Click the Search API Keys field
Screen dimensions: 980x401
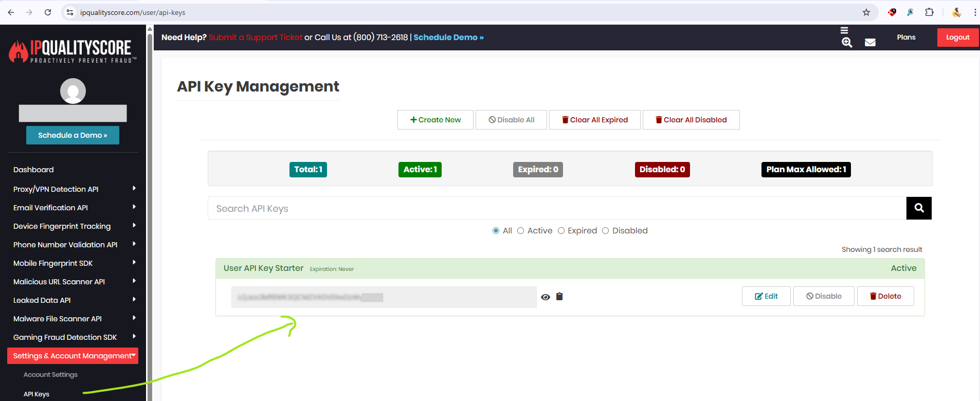point(556,209)
